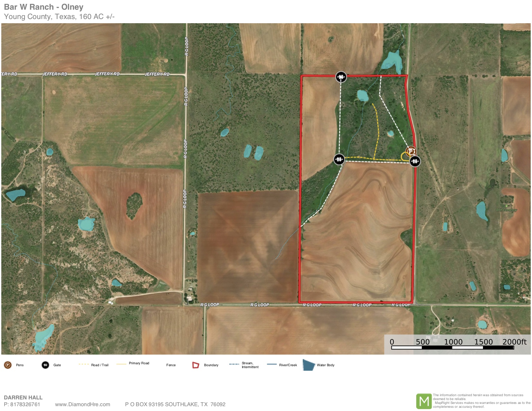Image resolution: width=532 pixels, height=411 pixels.
Task: Click the Pens icon in the legend
Action: pos(8,365)
